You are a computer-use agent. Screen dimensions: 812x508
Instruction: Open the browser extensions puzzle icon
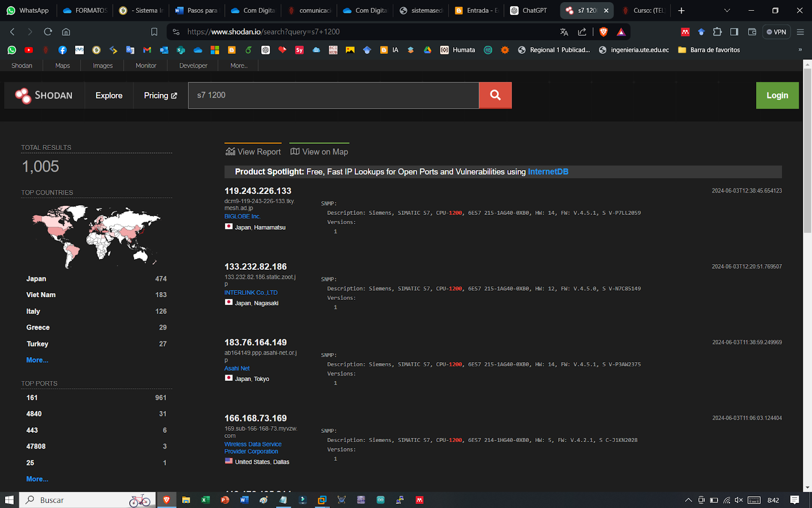coord(717,31)
